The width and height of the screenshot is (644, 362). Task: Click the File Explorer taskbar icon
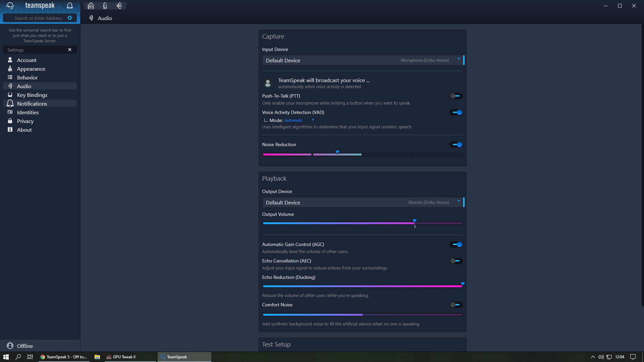point(97,357)
